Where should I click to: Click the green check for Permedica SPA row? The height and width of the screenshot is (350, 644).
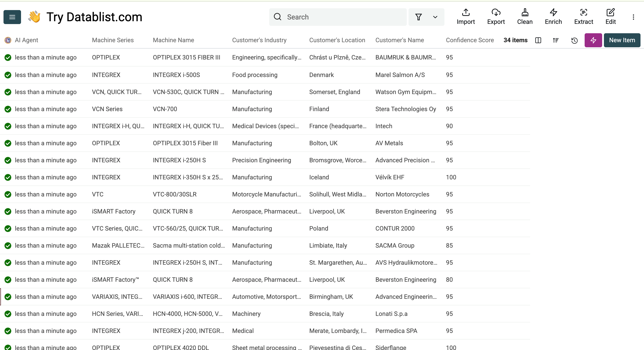[8, 331]
